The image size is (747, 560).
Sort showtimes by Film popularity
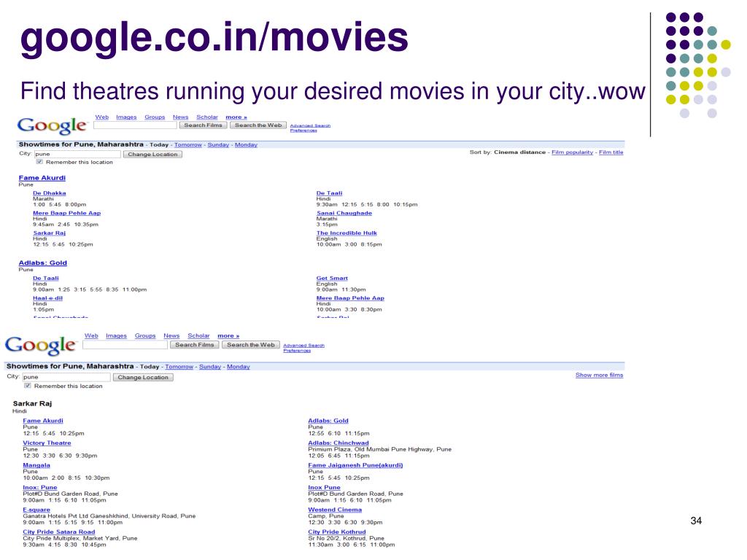click(572, 152)
